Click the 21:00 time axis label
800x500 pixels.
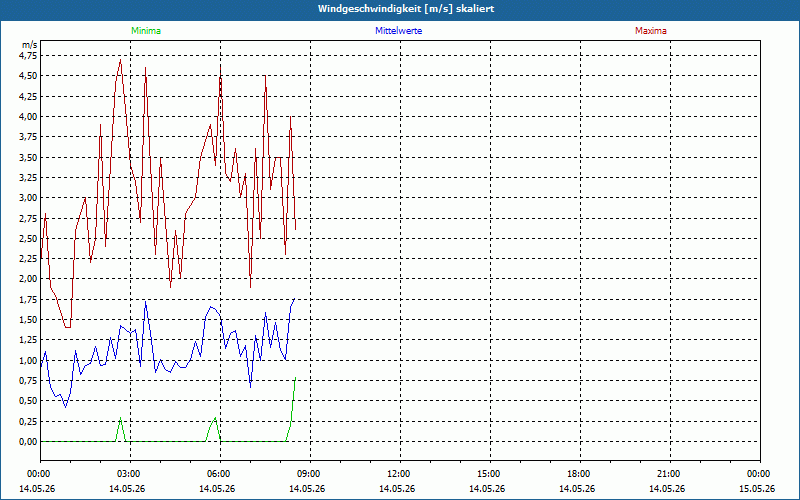coord(670,474)
